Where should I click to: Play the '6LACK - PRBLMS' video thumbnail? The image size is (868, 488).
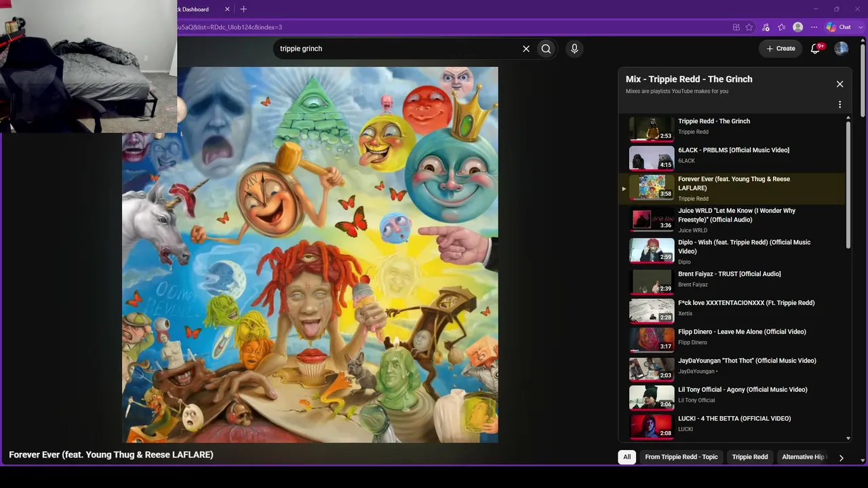(x=652, y=158)
